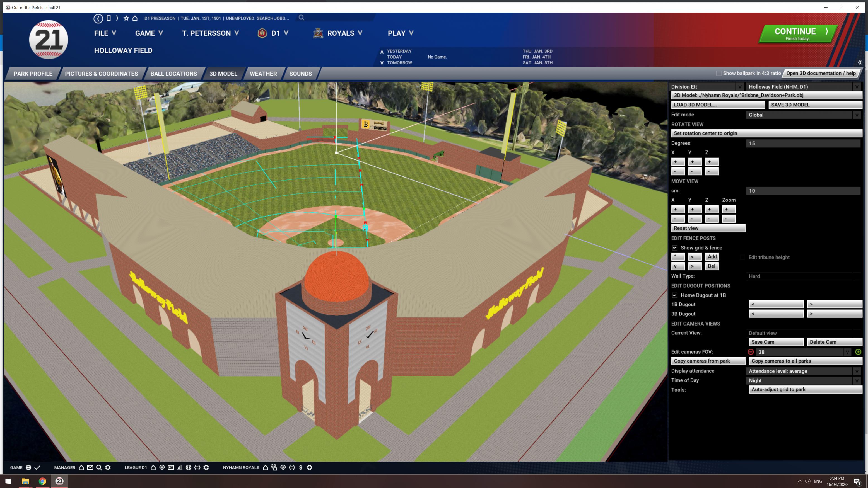Switch to the WEATHER tab
This screenshot has width=868, height=488.
(263, 73)
